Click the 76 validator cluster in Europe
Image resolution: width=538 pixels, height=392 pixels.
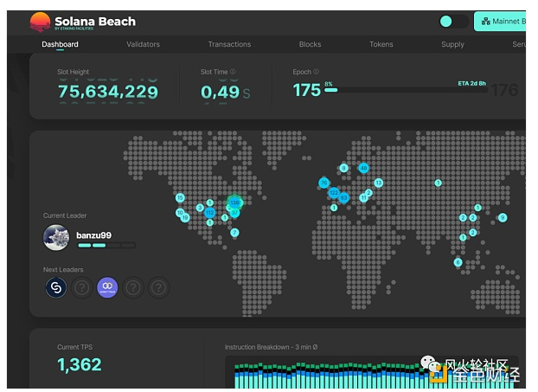[323, 183]
